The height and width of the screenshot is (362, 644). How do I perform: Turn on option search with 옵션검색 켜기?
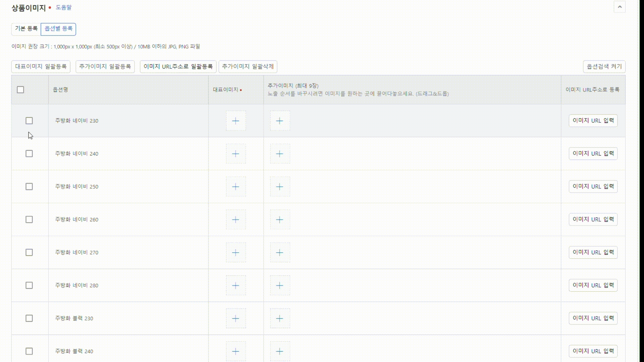(604, 66)
